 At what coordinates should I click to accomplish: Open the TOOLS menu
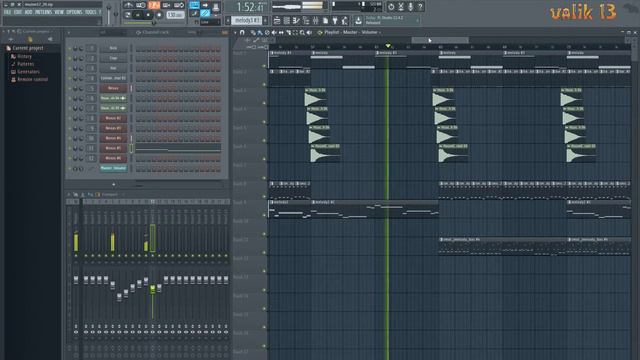91,12
